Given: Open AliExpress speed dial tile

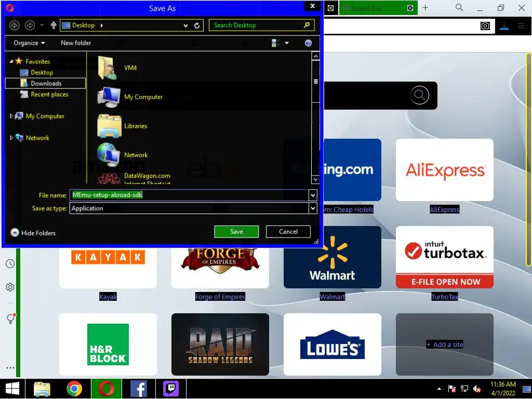Looking at the screenshot, I should [x=445, y=170].
